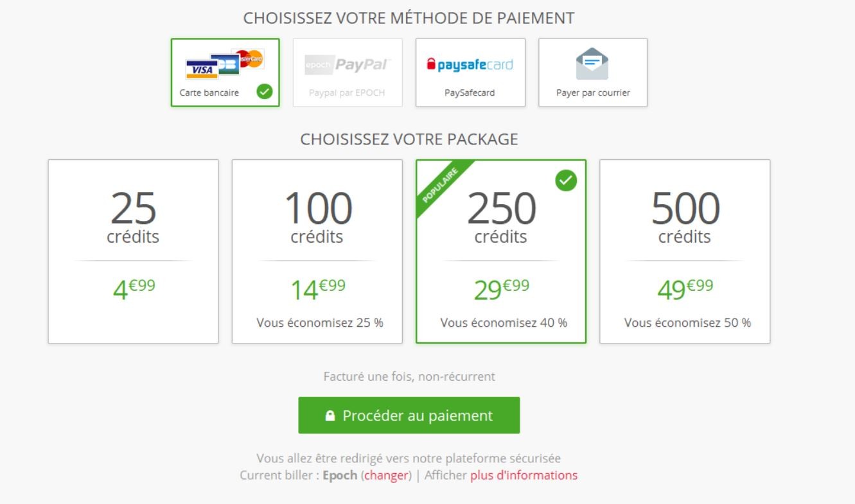
Task: Select the 25 crédits package
Action: click(133, 251)
